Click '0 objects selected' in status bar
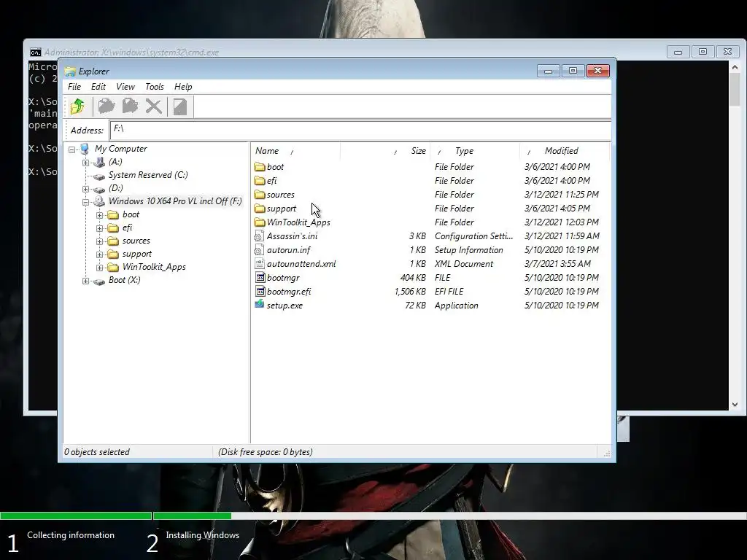The width and height of the screenshot is (747, 560). pos(97,452)
